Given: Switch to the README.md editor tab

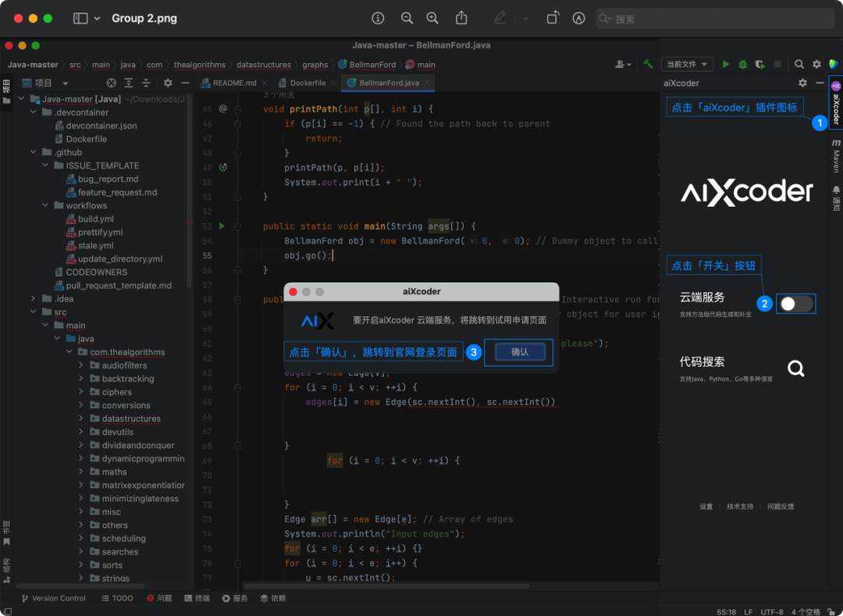Looking at the screenshot, I should click(x=233, y=82).
